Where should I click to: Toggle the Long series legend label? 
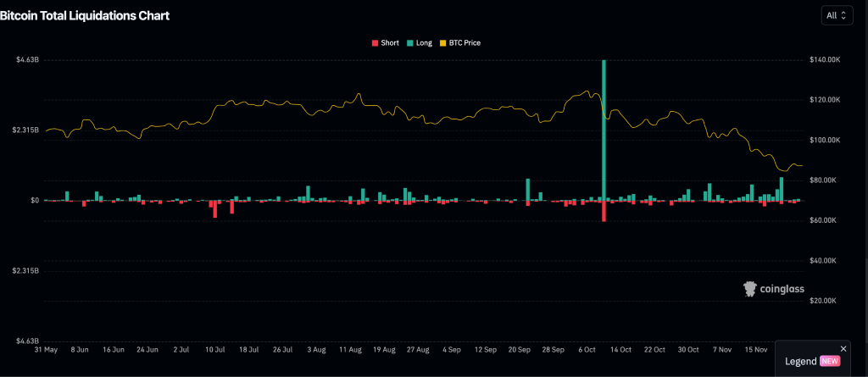click(424, 42)
